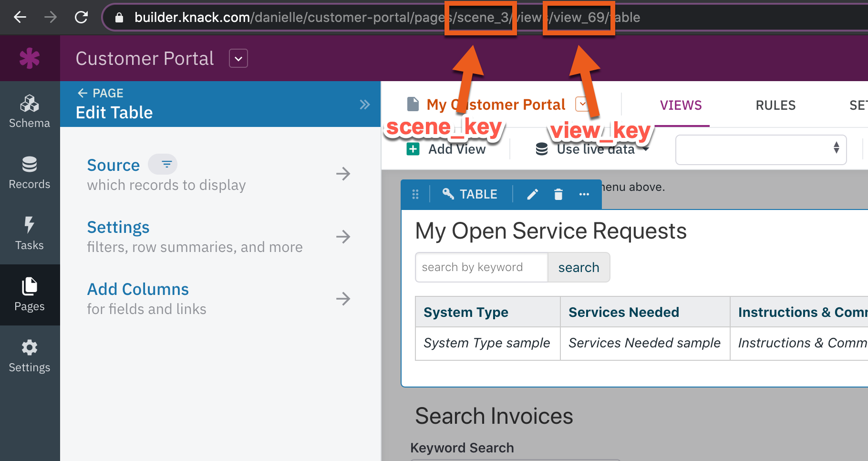Delete the table view with trash icon
The height and width of the screenshot is (461, 868).
click(x=558, y=194)
